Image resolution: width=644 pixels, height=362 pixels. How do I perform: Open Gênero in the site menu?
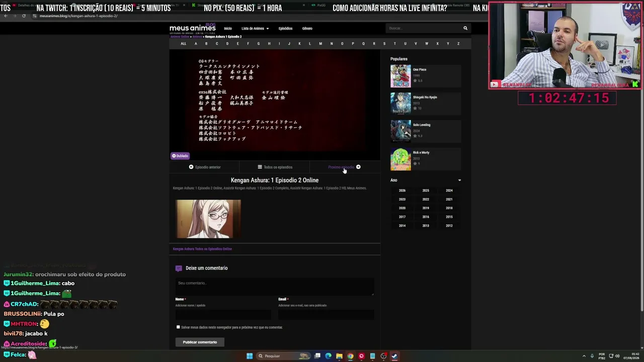pos(307,29)
